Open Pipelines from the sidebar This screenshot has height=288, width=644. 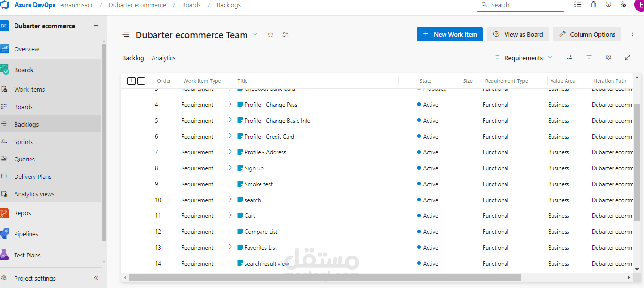(x=26, y=234)
